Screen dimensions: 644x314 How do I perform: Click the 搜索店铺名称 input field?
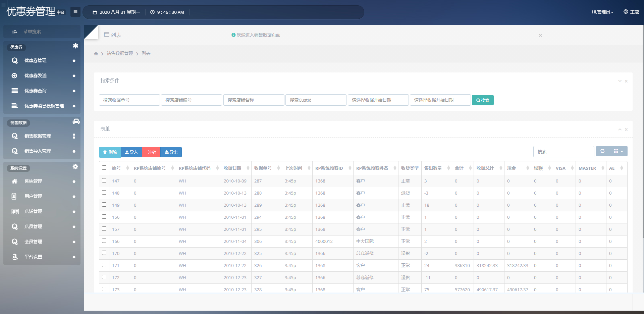tap(254, 100)
